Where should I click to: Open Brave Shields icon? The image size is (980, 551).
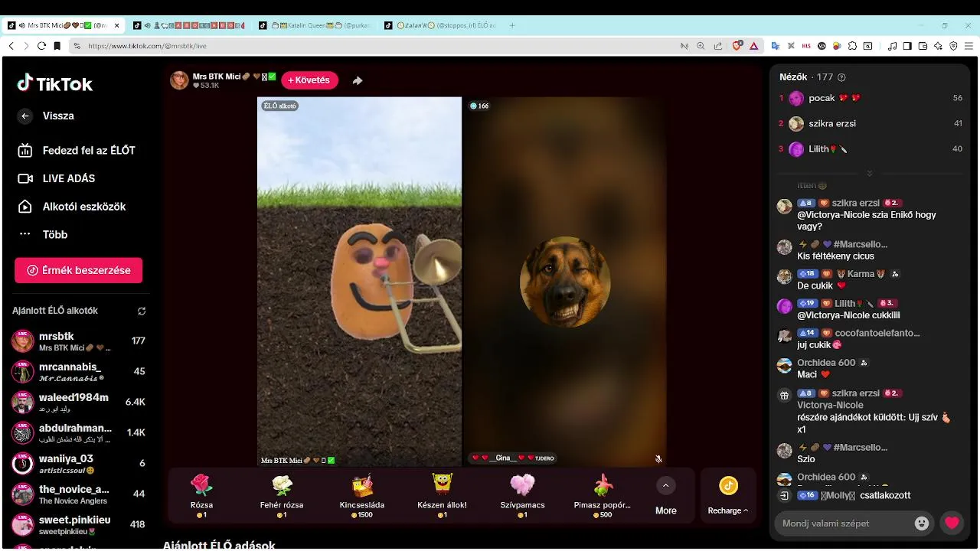737,46
